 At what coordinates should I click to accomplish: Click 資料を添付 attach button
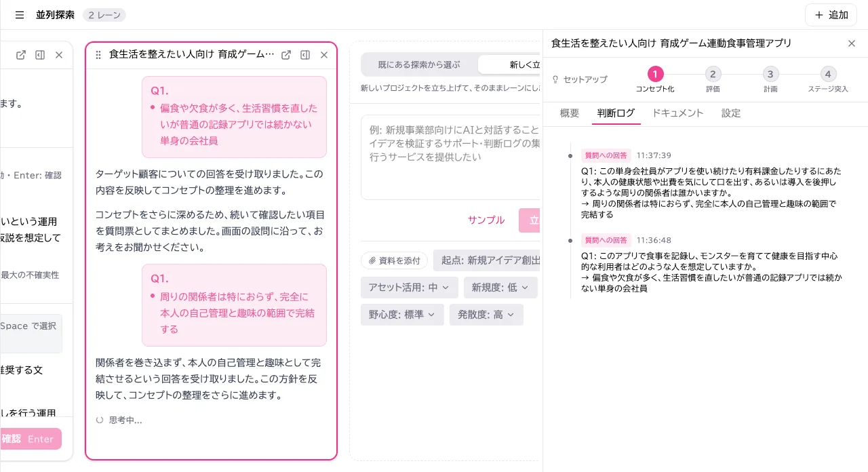tap(394, 260)
